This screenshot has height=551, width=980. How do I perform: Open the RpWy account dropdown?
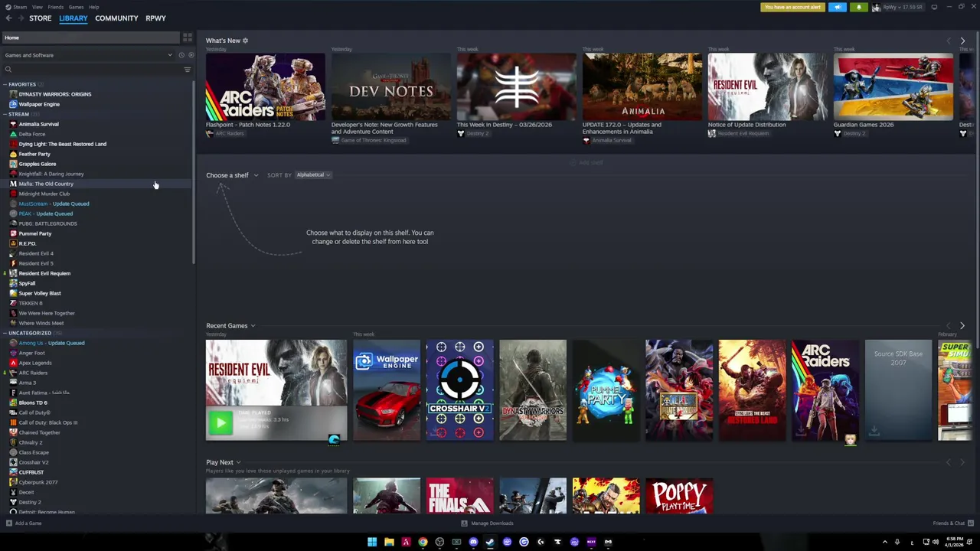[897, 8]
